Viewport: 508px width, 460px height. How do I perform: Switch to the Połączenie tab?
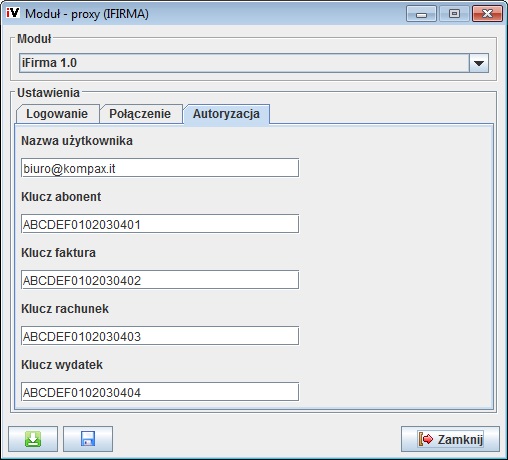[x=140, y=114]
